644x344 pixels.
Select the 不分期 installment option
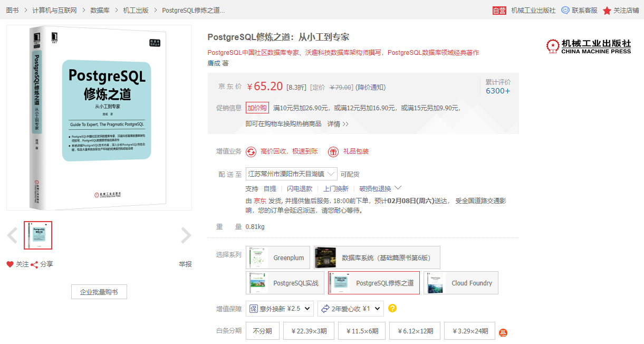click(262, 331)
